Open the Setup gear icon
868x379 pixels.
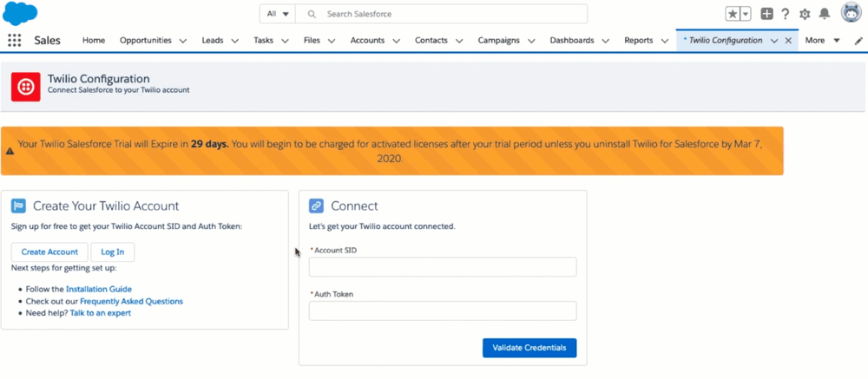(x=805, y=14)
